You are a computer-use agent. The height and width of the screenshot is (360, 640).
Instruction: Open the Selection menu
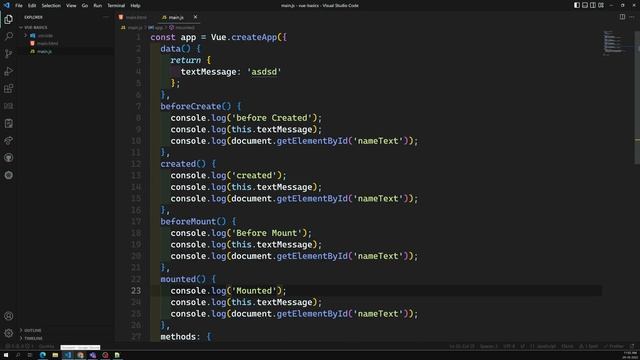(51, 6)
